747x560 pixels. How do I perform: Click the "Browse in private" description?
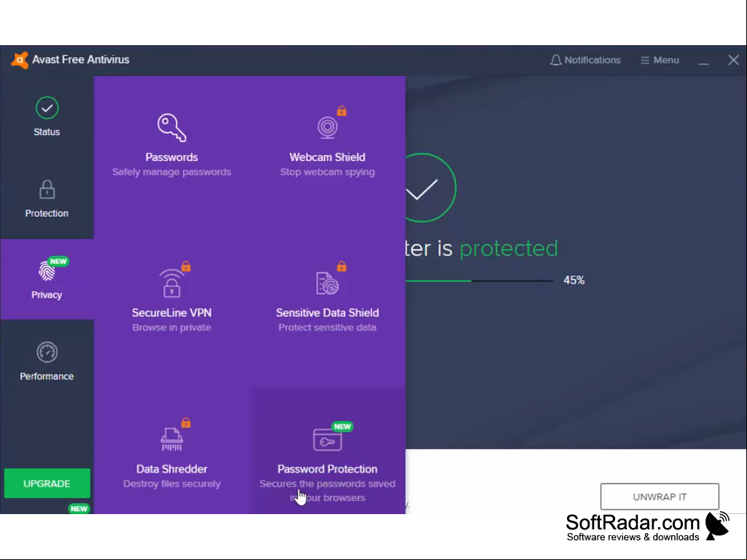(171, 328)
